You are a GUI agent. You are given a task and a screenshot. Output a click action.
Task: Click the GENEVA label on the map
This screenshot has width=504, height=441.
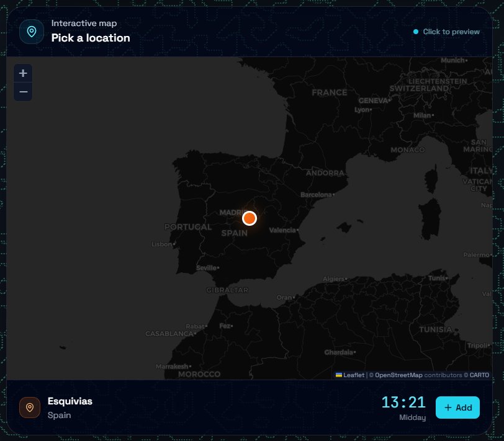tap(374, 100)
